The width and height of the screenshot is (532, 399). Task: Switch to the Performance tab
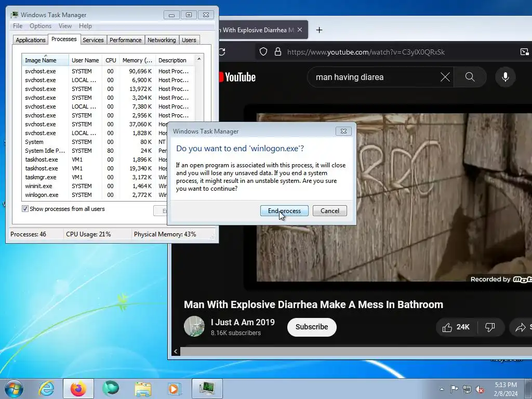click(126, 40)
